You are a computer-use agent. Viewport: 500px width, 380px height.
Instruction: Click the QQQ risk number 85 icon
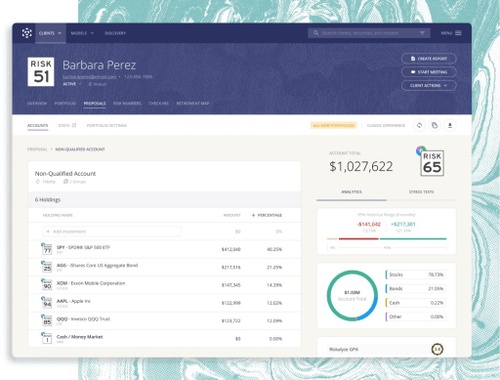tap(47, 320)
